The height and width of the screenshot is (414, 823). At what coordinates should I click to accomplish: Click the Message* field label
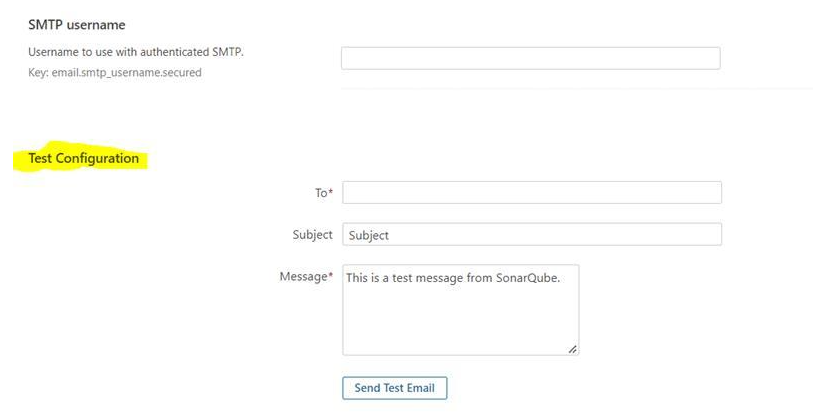click(306, 276)
